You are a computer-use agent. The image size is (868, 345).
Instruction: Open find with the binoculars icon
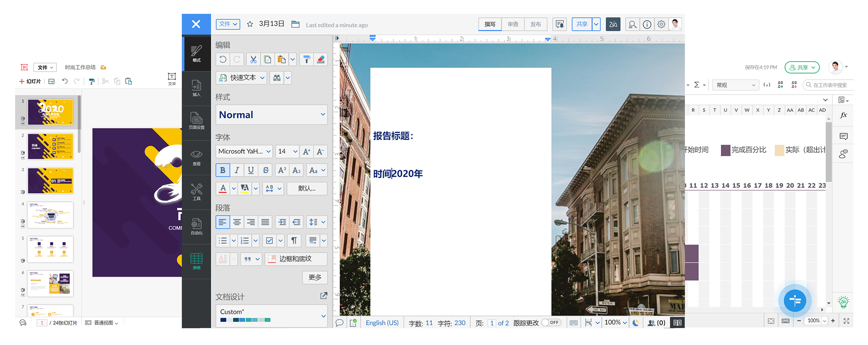tap(276, 78)
